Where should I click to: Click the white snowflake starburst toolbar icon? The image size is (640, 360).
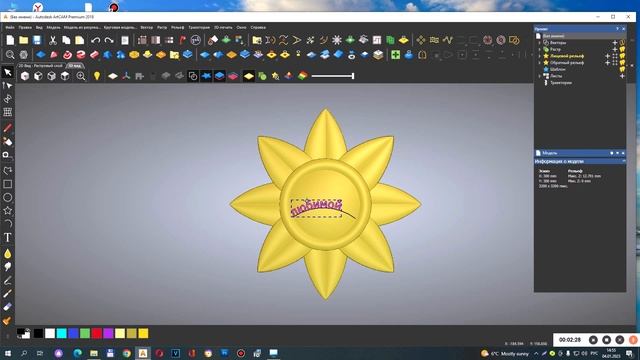[337, 40]
